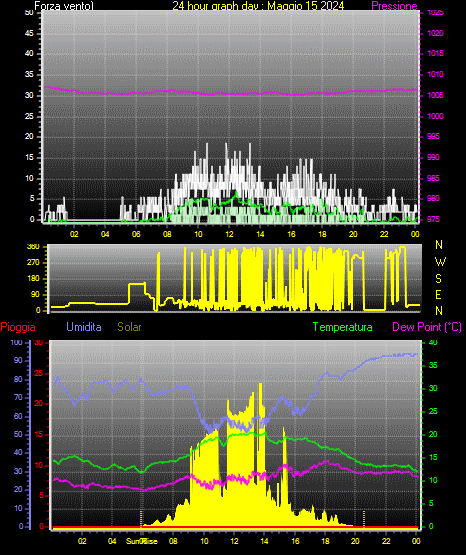This screenshot has width=466, height=555.
Task: Click the green 15 on temperature axis
Action: coord(433,457)
